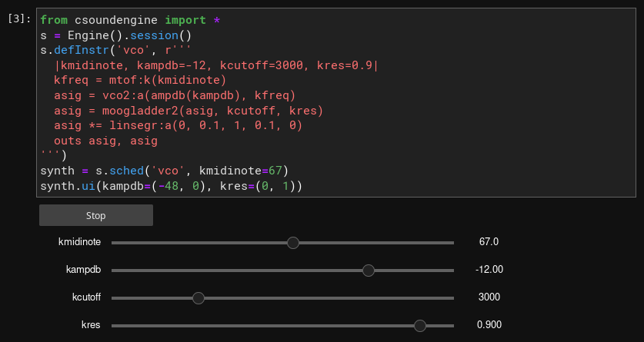Click the synth.ui code line
Viewport: 644px width, 342px height.
pos(172,187)
